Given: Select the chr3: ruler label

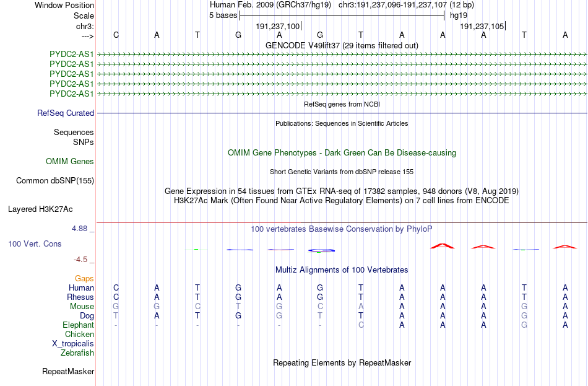Looking at the screenshot, I should [x=85, y=26].
